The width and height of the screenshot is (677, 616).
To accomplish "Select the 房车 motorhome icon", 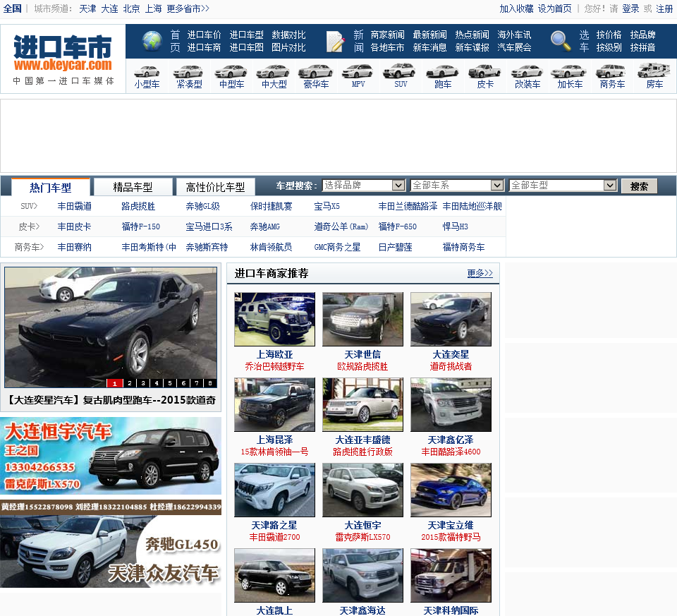I will [654, 71].
